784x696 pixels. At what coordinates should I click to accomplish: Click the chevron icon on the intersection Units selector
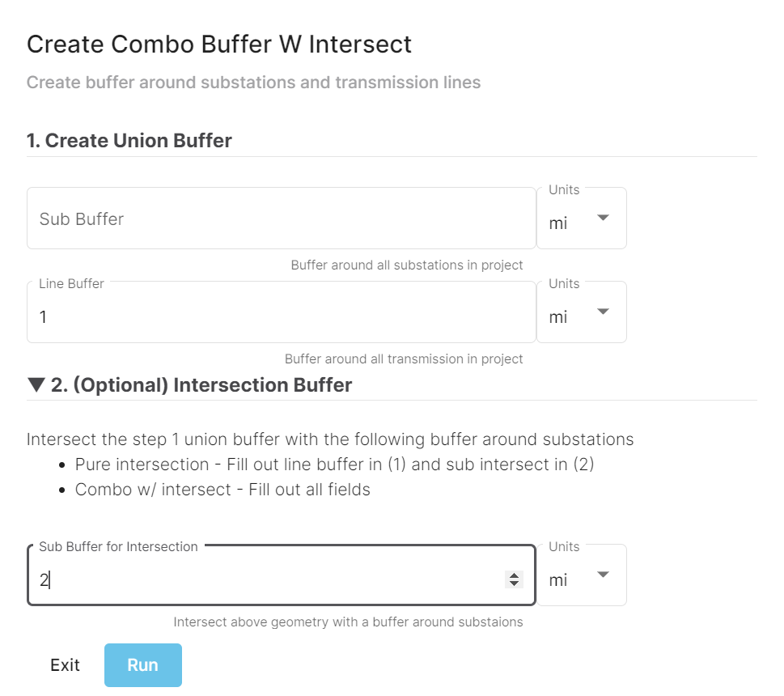tap(603, 575)
